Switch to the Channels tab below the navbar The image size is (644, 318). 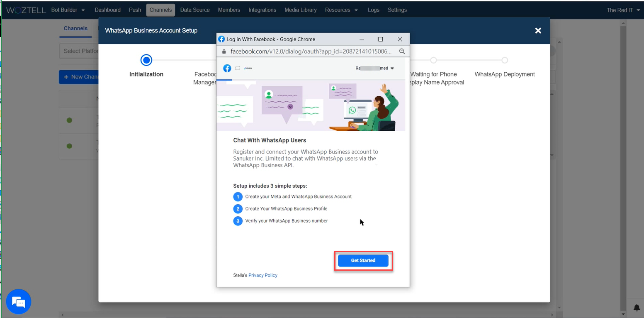[x=75, y=29]
